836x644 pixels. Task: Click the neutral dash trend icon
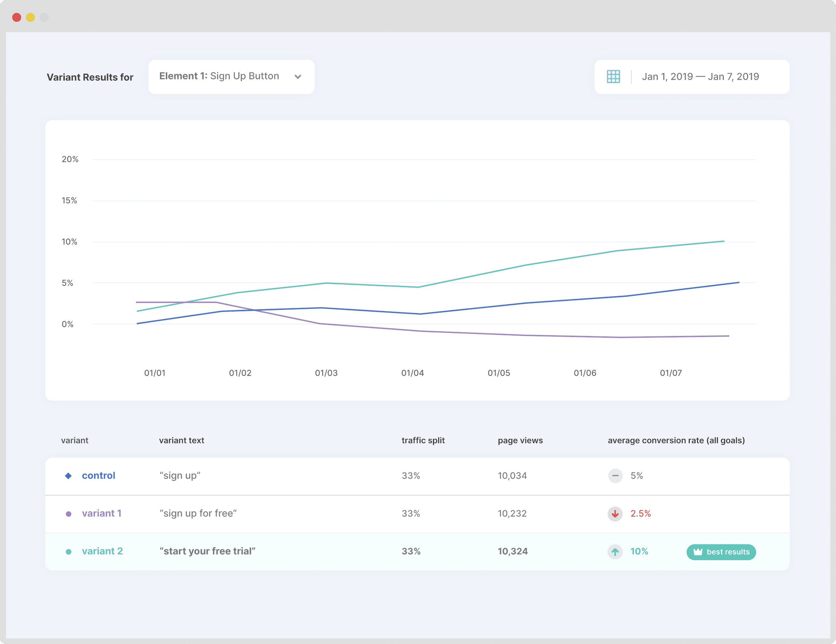coord(615,476)
